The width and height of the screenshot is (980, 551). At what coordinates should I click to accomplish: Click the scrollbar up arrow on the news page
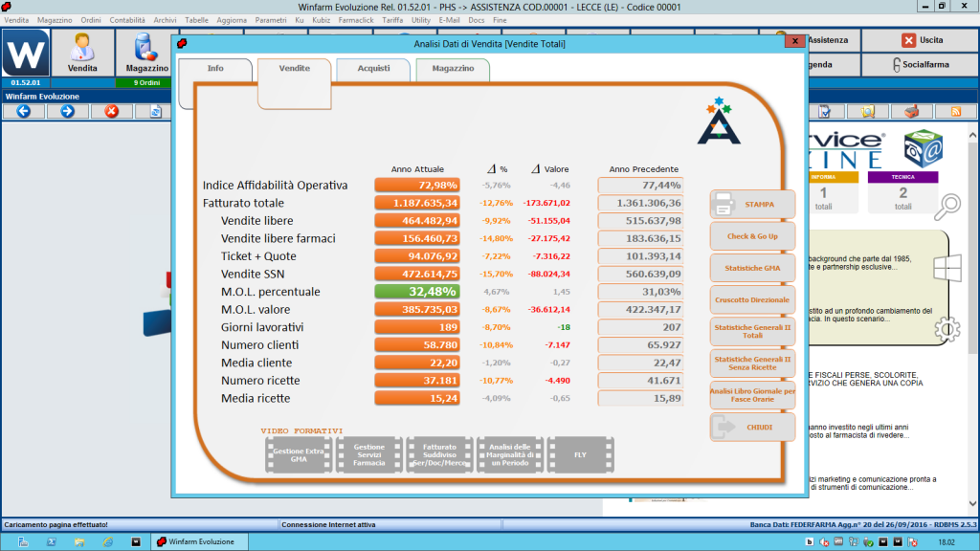pos(972,135)
